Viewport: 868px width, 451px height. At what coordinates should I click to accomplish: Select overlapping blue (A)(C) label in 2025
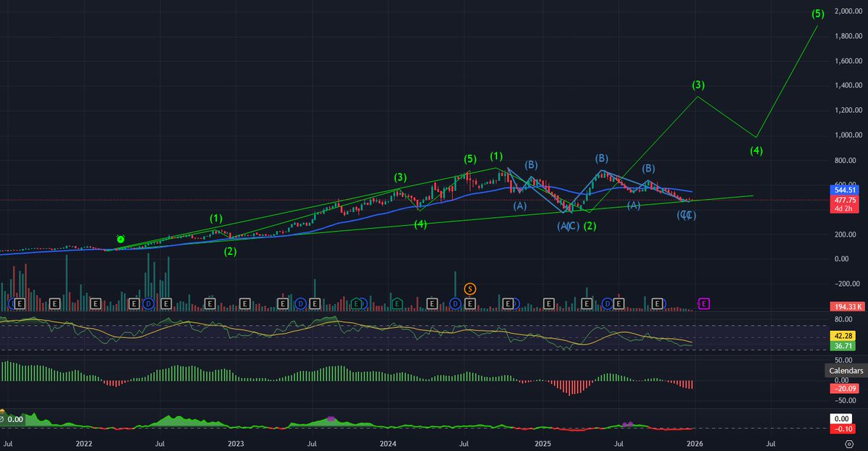tap(568, 227)
